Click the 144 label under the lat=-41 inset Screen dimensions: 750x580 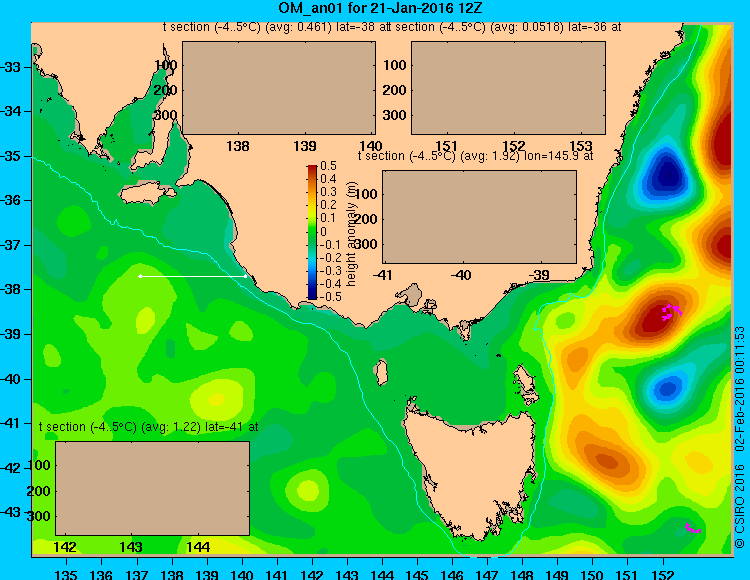click(198, 547)
